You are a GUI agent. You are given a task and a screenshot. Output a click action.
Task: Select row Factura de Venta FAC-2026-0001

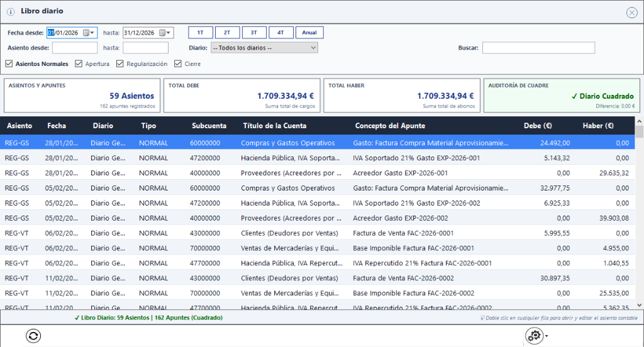coord(317,233)
